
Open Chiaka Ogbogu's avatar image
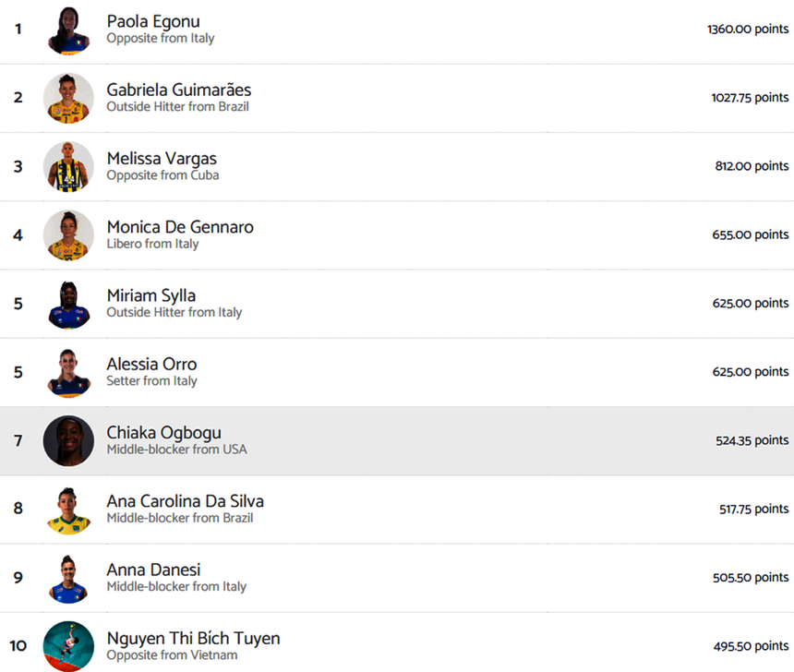tap(68, 440)
